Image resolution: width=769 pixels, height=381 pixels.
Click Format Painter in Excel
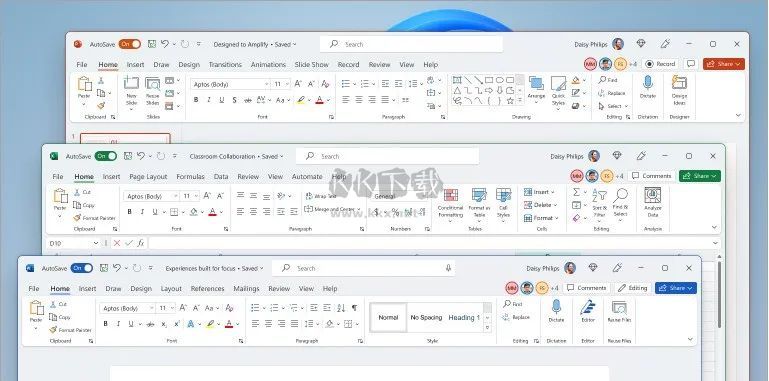point(94,218)
